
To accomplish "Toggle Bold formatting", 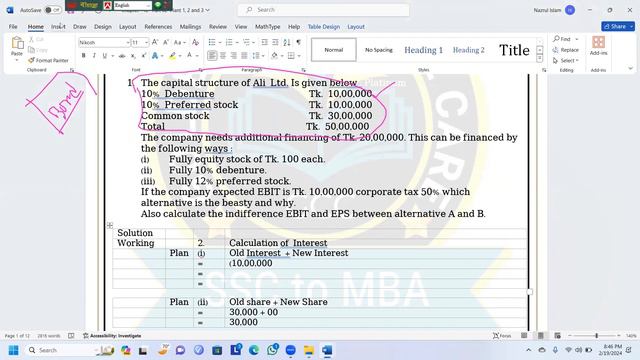I will coord(84,56).
